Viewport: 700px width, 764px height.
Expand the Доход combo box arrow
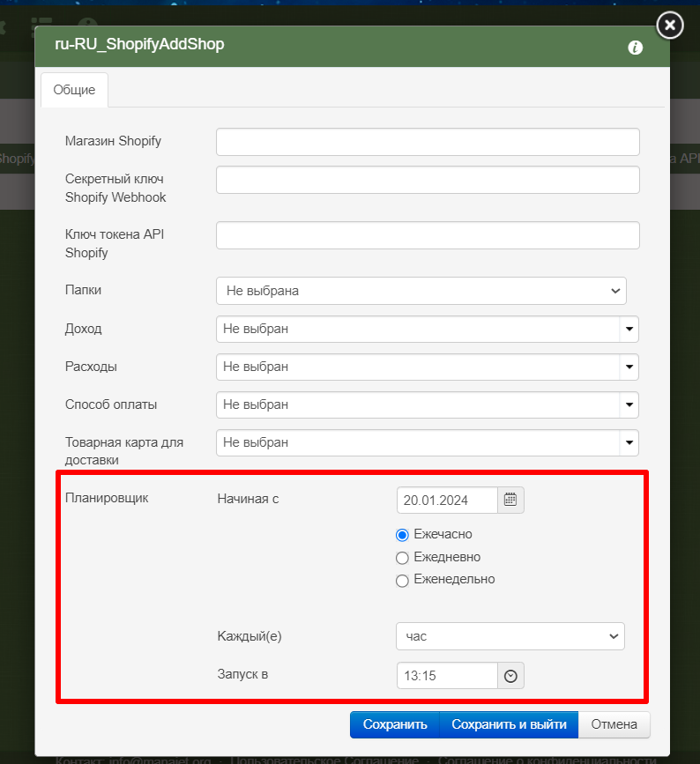pos(629,329)
